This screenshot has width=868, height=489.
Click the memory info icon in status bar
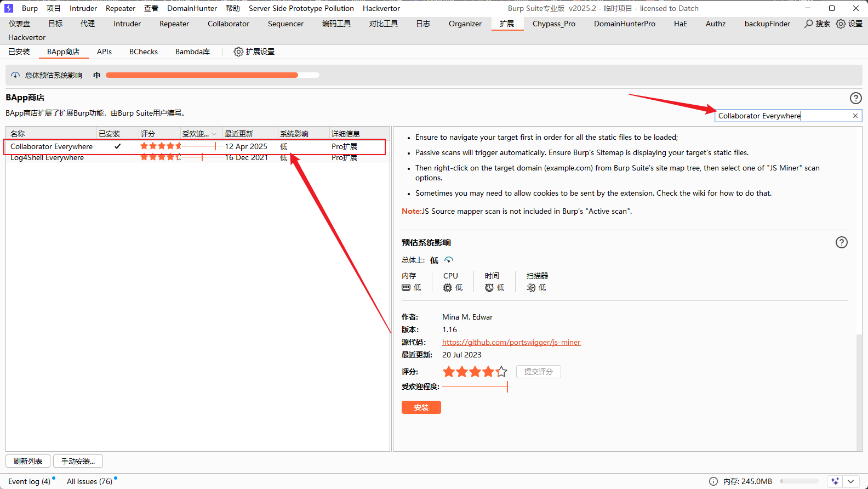713,481
